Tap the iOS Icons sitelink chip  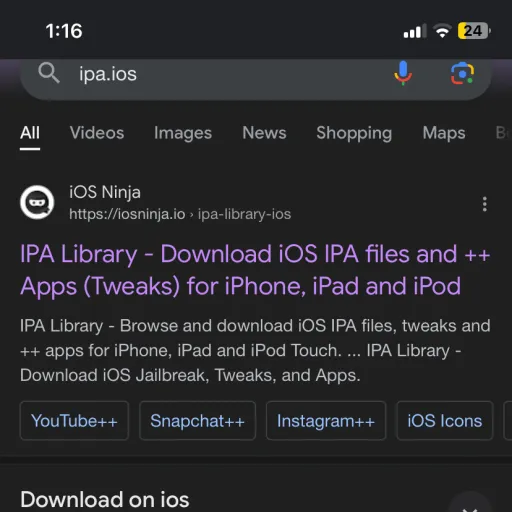click(x=445, y=421)
